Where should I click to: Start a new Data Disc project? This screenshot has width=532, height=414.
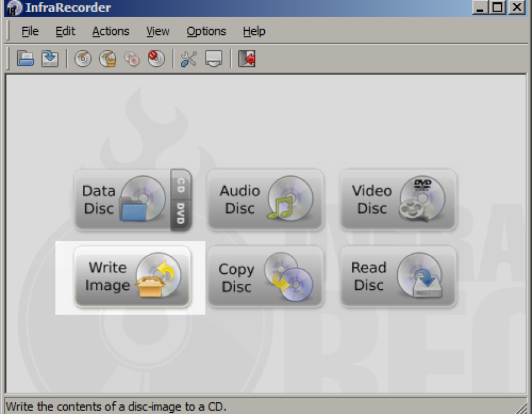[x=122, y=199]
